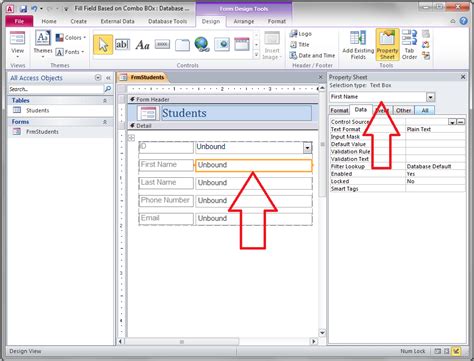
Task: Switch to Layout View in status bar
Action: (447, 351)
